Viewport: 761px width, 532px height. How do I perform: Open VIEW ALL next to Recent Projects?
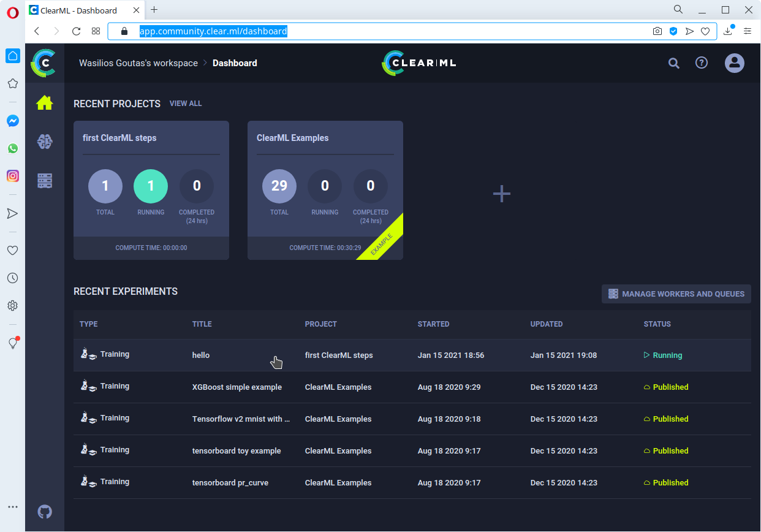point(186,104)
